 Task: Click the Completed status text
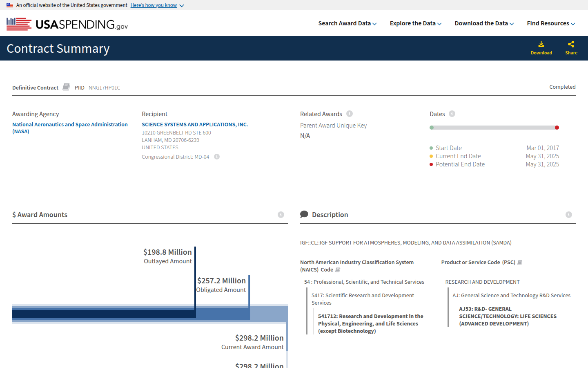point(562,87)
